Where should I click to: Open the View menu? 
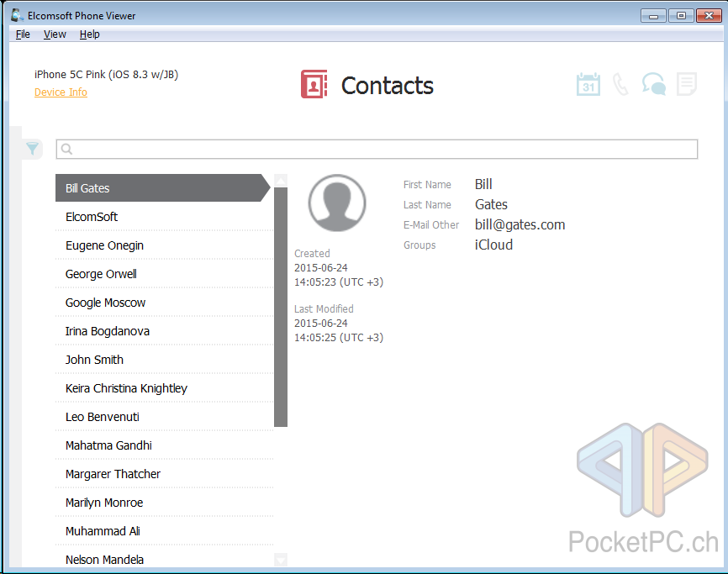(x=55, y=34)
